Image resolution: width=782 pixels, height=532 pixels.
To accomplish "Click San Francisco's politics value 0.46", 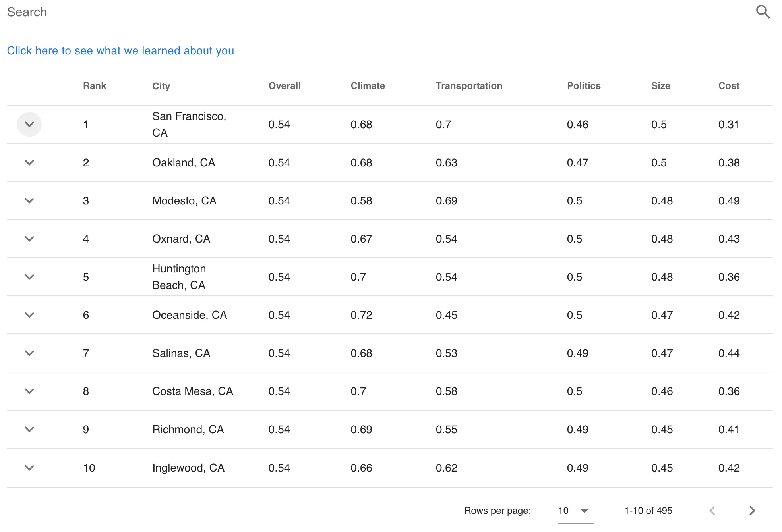I will 577,124.
